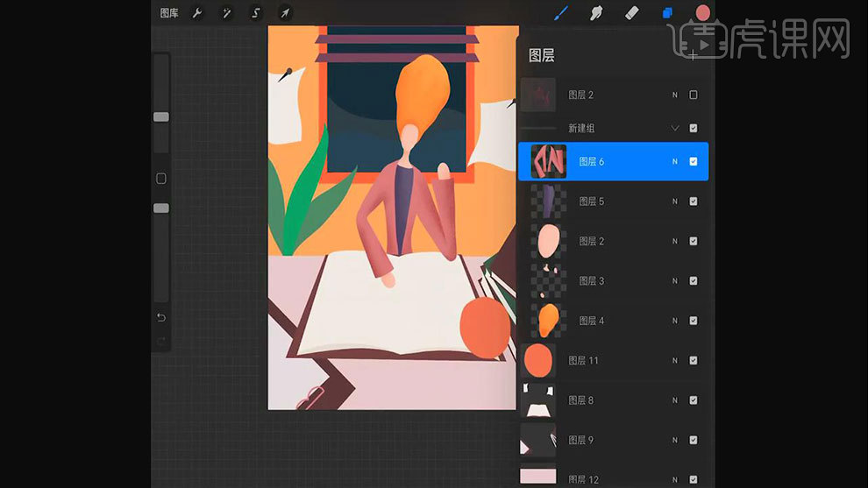868x488 pixels.
Task: Collapse the 新建组 group with its chevron
Action: point(675,128)
